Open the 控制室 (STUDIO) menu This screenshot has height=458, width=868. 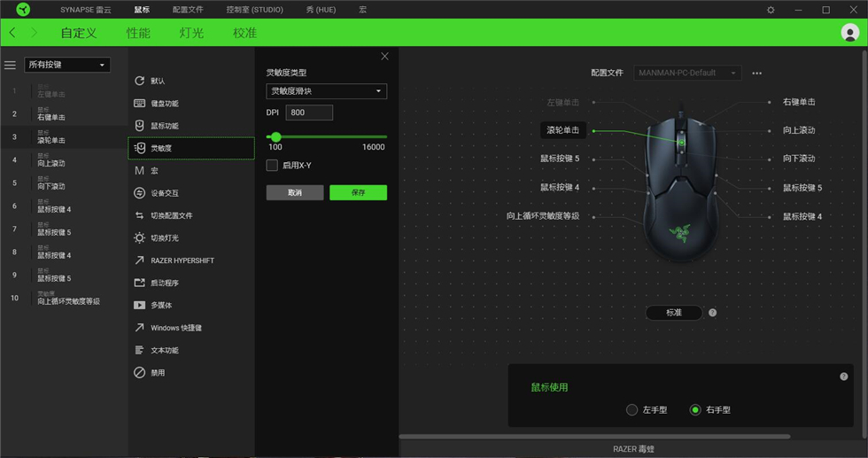255,10
